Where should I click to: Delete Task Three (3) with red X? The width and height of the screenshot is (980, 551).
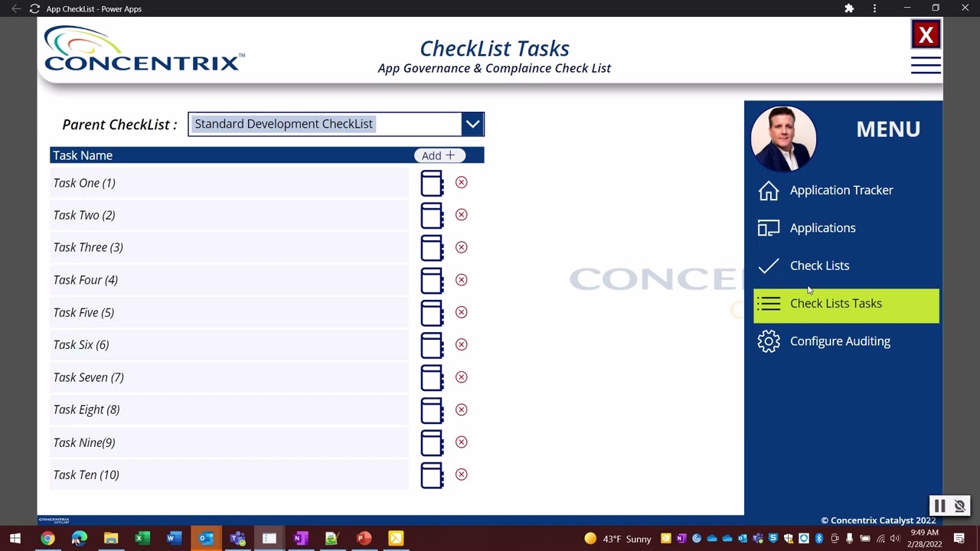pyautogui.click(x=461, y=247)
